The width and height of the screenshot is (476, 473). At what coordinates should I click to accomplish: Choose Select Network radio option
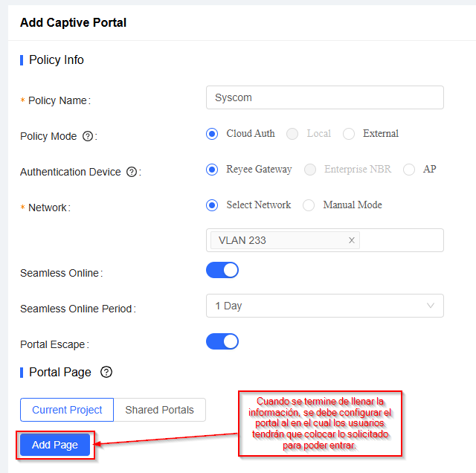(x=212, y=205)
